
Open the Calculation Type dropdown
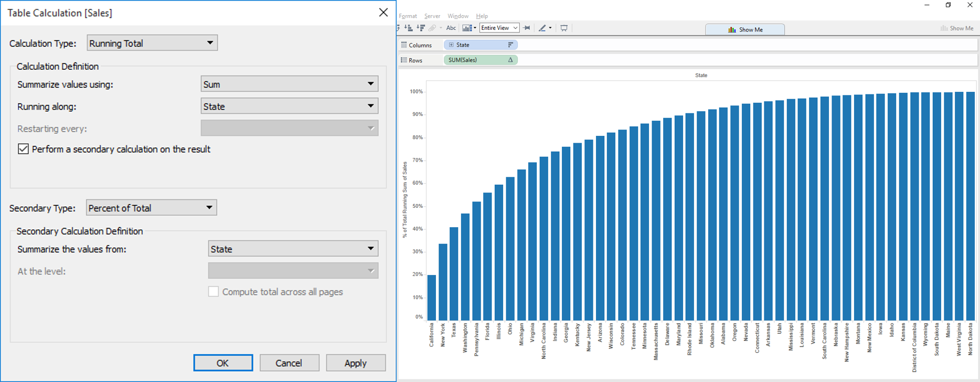(152, 43)
